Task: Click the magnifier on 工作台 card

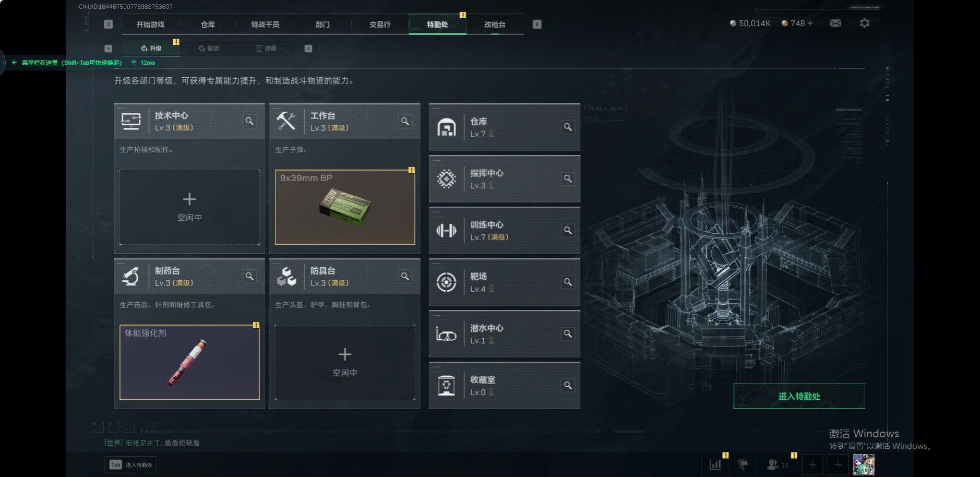Action: (405, 121)
